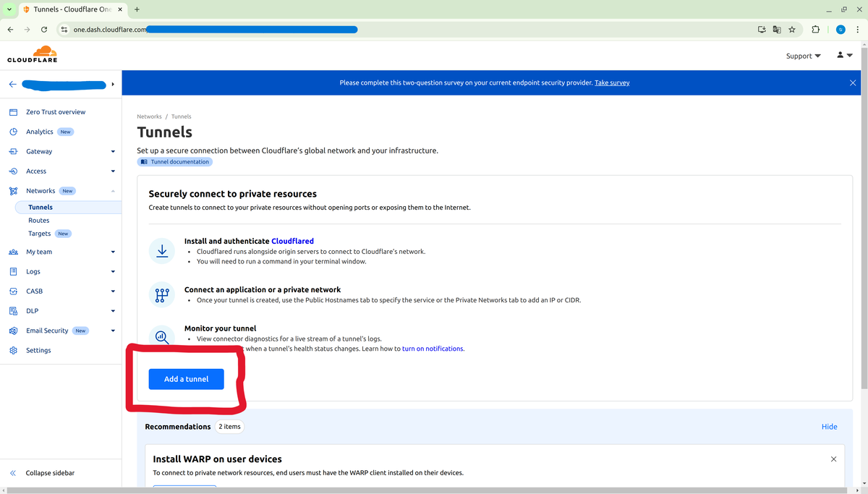Open the browser extensions puzzle icon
This screenshot has width=868, height=494.
pyautogui.click(x=816, y=30)
